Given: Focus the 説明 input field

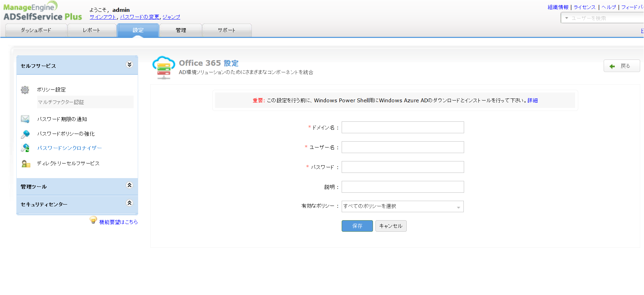Looking at the screenshot, I should (403, 187).
